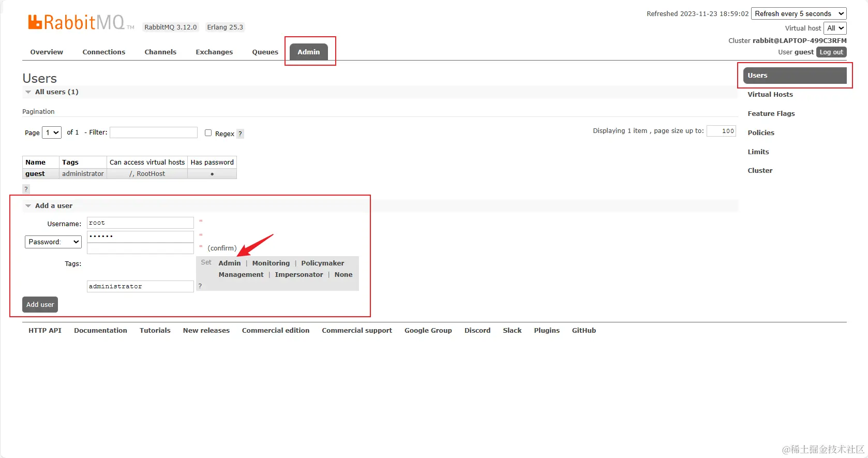Toggle the Regex checkbox

[x=208, y=133]
